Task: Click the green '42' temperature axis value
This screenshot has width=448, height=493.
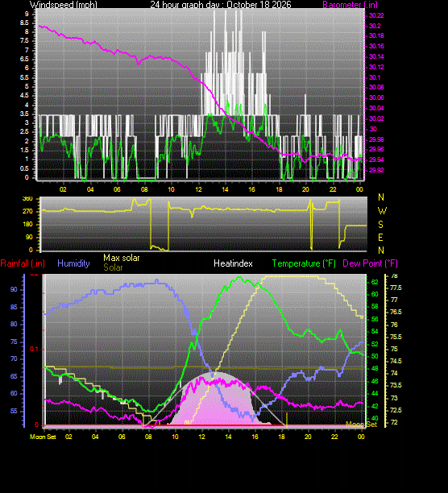Action: pyautogui.click(x=375, y=406)
